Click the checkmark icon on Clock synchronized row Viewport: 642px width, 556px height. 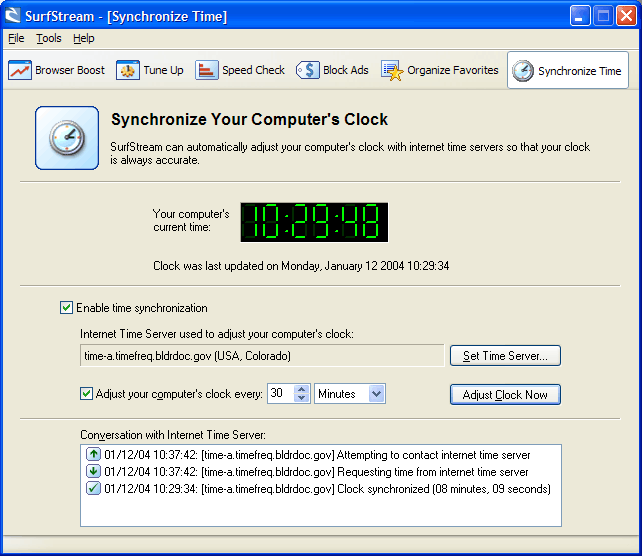point(93,488)
